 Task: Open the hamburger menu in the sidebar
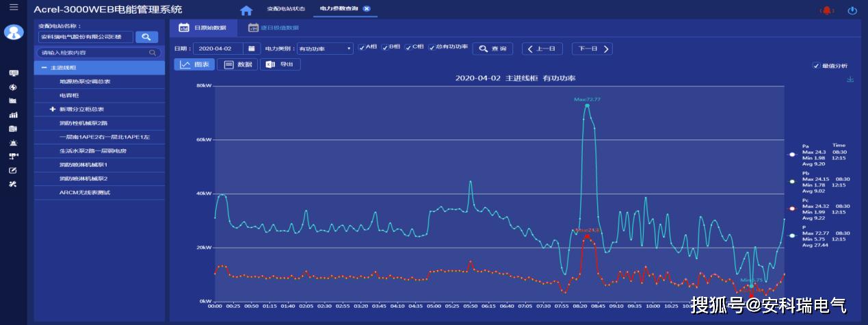[14, 8]
